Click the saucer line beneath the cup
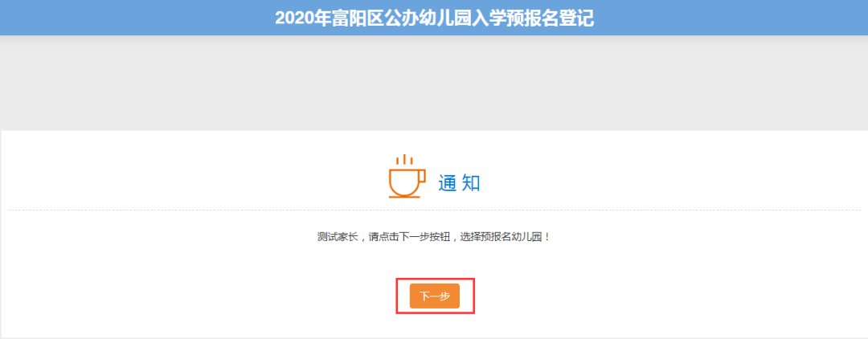 click(404, 196)
